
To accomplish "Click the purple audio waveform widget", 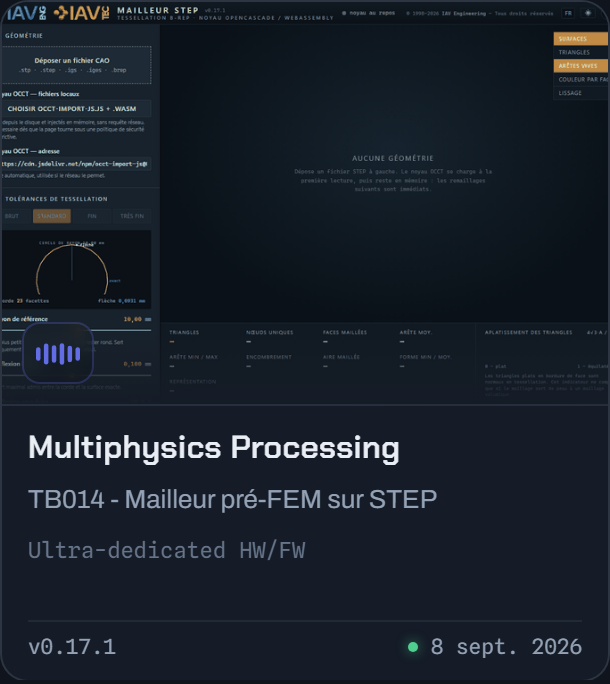I will pos(58,353).
